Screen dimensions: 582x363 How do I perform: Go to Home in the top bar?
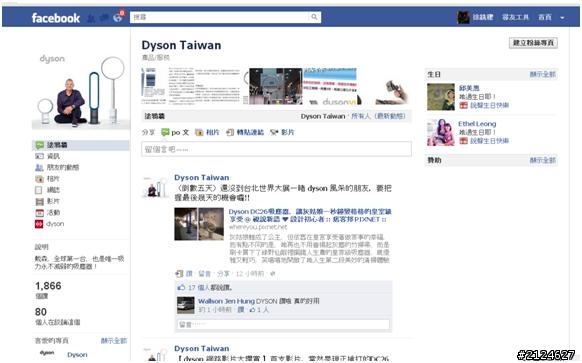click(545, 17)
